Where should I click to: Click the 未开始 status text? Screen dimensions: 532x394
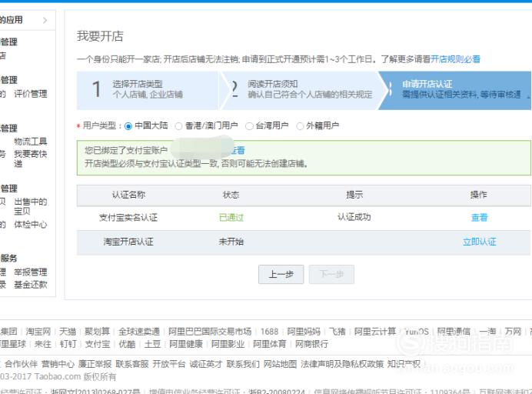231,242
